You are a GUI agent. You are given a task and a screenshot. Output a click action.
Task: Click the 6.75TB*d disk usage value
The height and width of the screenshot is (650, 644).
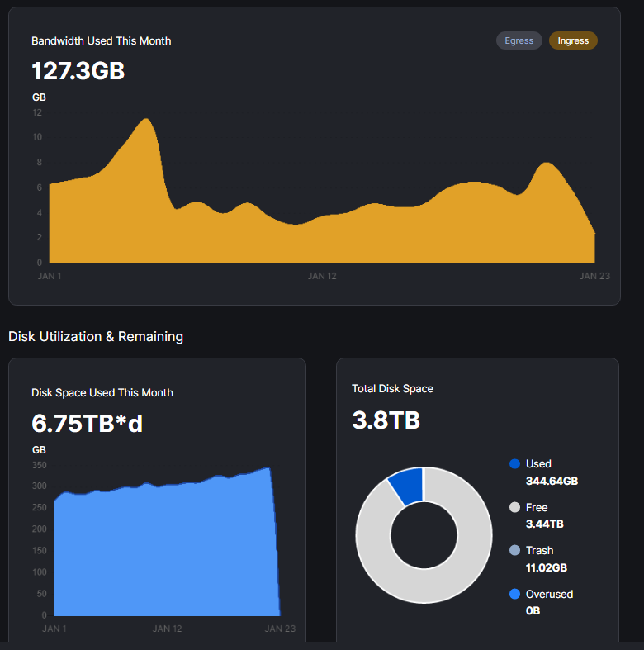(x=88, y=423)
